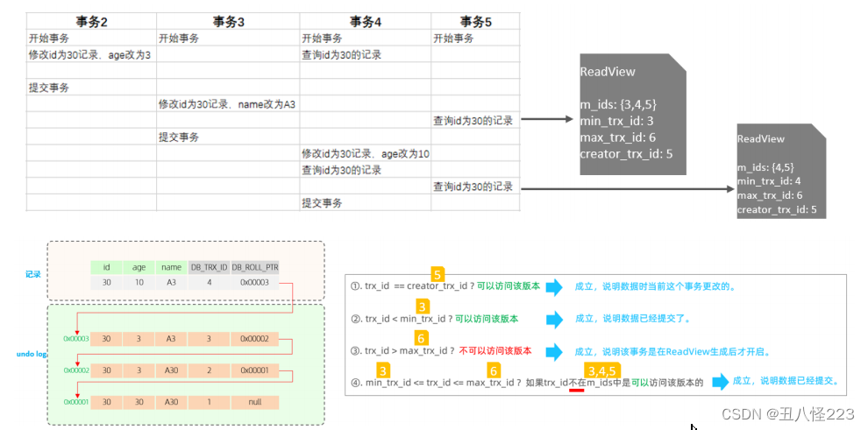The image size is (868, 430).
Task: Select 0x00001 pointer cell in undo row 0x00002
Action: (x=254, y=370)
